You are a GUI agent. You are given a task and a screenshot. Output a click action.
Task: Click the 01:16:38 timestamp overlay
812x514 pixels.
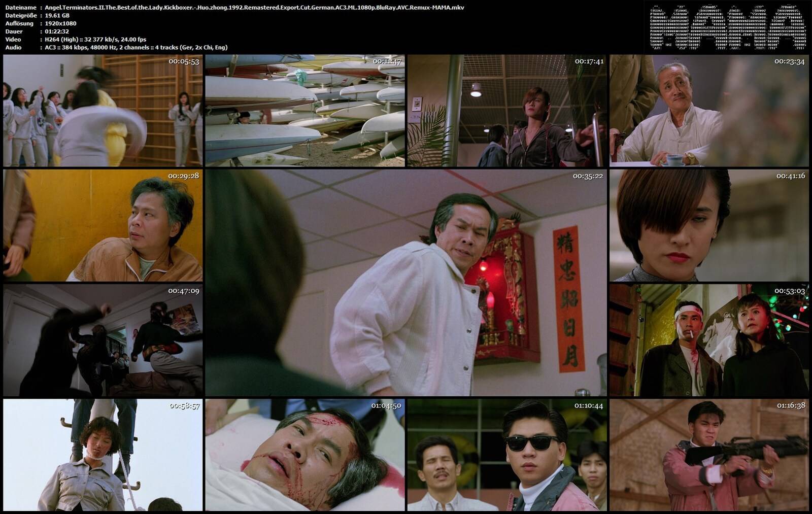(x=791, y=405)
